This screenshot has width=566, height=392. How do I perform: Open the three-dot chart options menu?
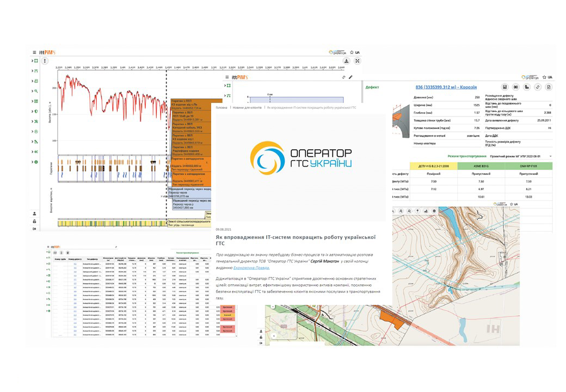click(x=45, y=61)
